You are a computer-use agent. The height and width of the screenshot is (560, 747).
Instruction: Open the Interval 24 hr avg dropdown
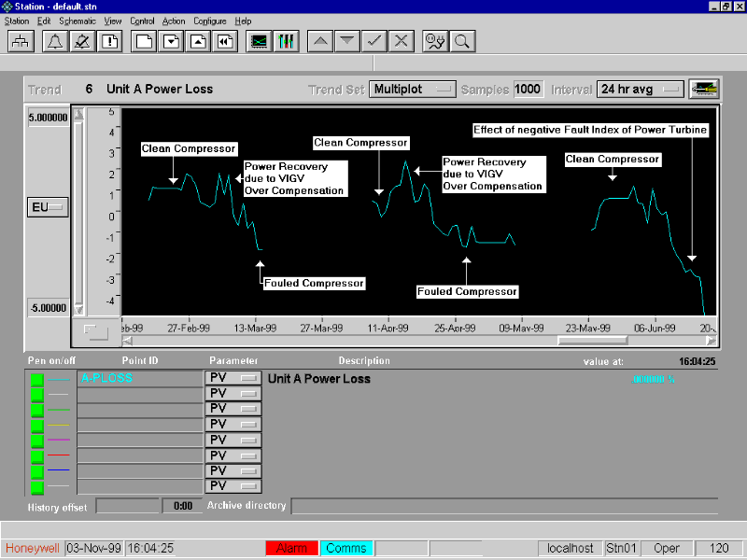[x=641, y=90]
